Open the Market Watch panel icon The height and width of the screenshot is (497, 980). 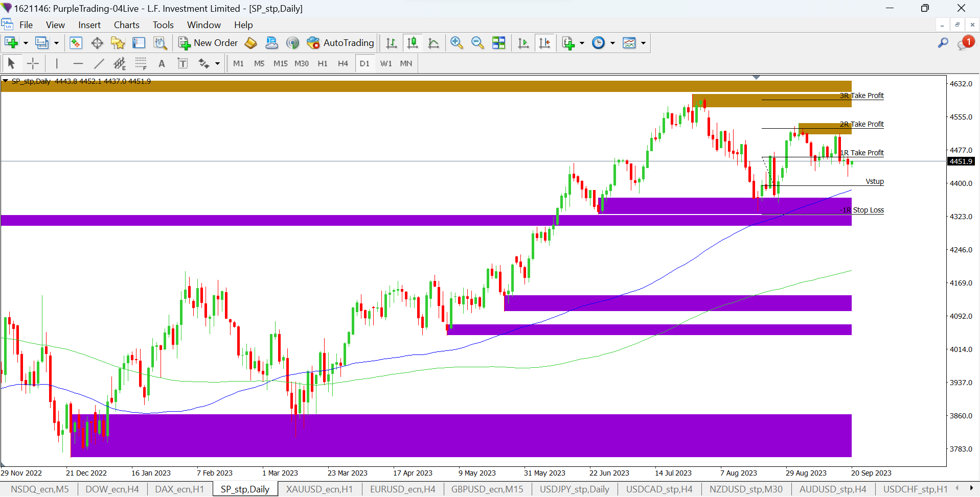(x=76, y=43)
